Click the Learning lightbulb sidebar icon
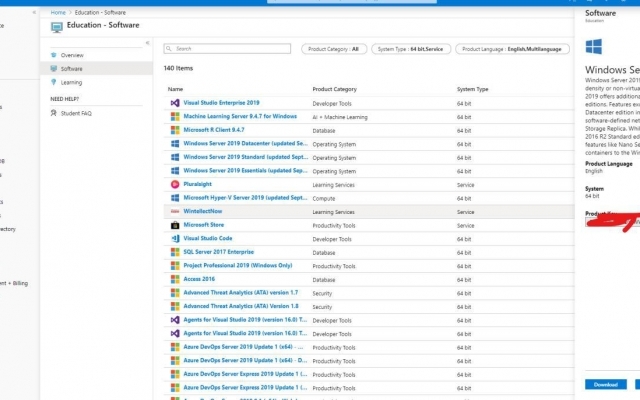 (53, 82)
